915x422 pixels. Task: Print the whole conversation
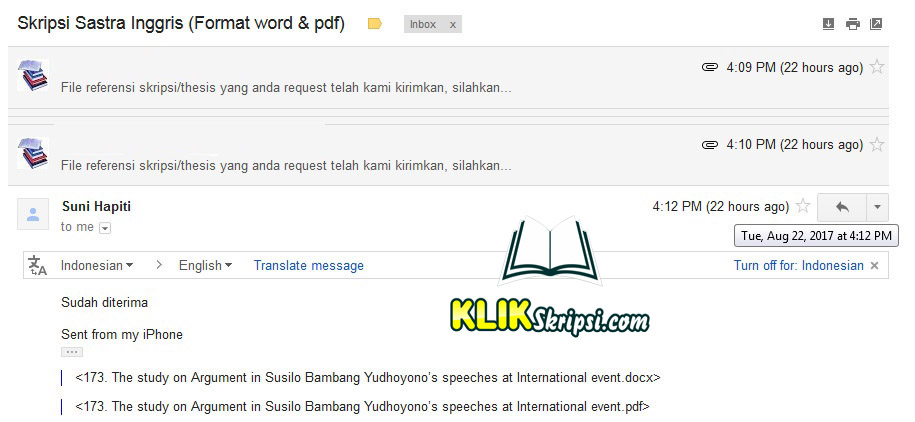pos(853,24)
